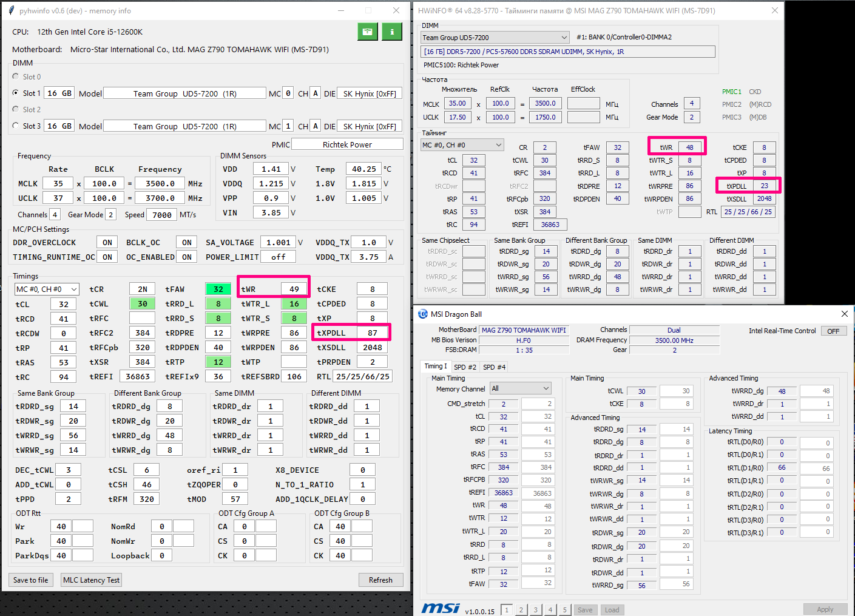Image resolution: width=855 pixels, height=616 pixels.
Task: Click the MotherBoard name field in MSI Dragon Ball
Action: [524, 330]
